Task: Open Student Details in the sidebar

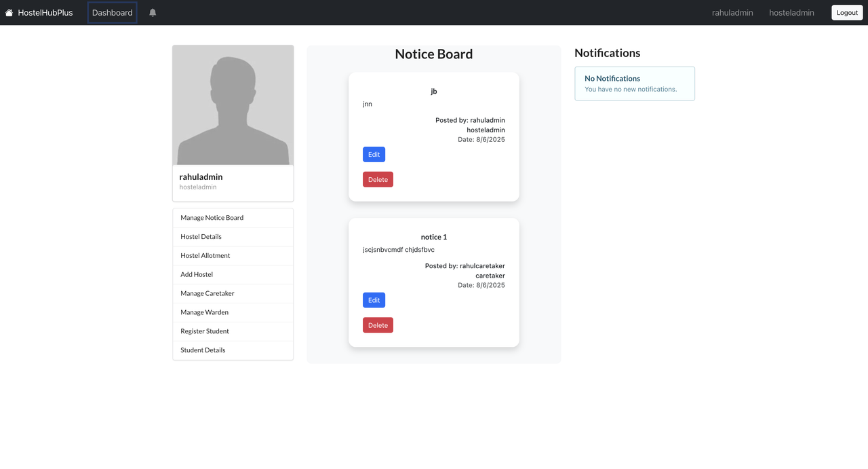Action: coord(233,350)
